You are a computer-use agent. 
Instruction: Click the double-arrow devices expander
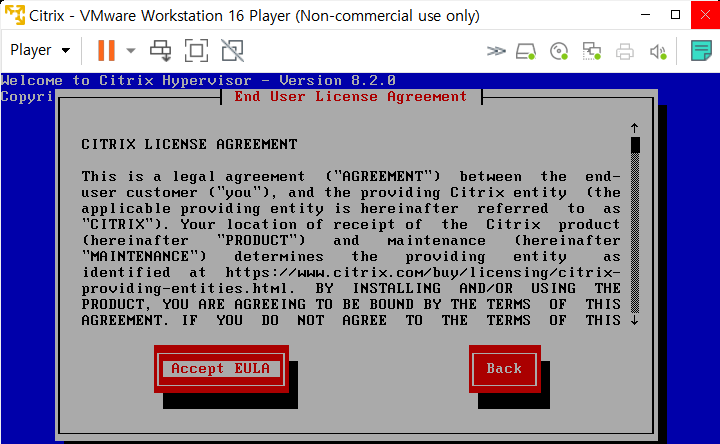click(496, 51)
